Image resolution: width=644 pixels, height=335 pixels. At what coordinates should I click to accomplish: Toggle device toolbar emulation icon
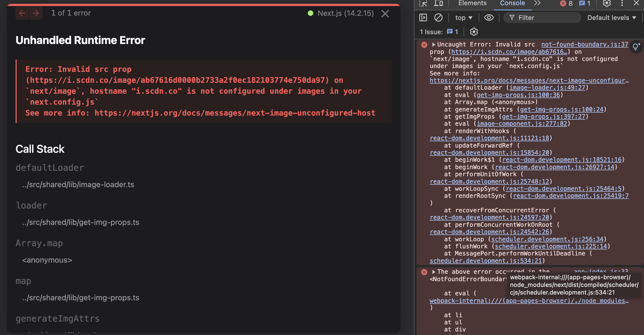pos(438,3)
